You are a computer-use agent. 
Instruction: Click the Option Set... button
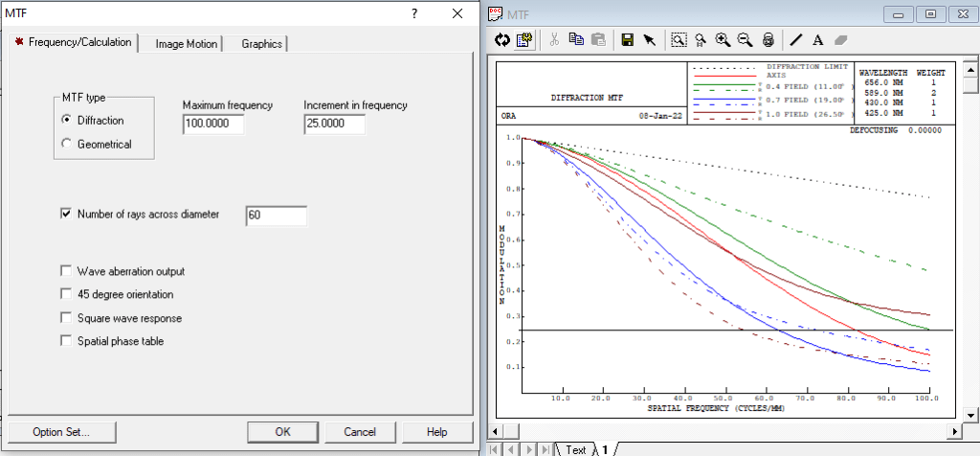(x=61, y=432)
